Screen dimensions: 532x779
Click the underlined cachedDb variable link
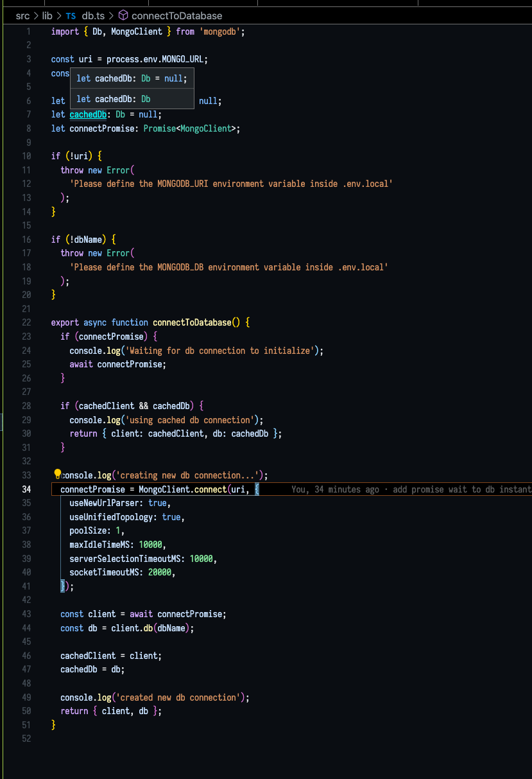88,114
